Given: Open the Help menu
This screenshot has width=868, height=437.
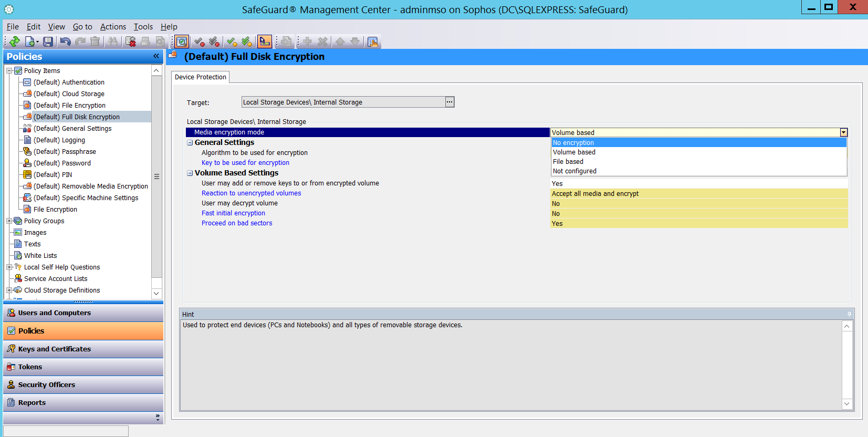Looking at the screenshot, I should point(169,27).
